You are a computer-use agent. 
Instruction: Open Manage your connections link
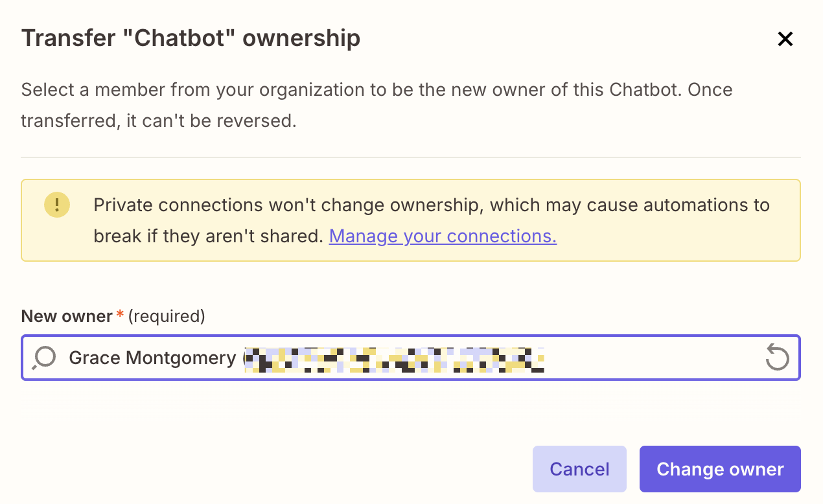443,236
